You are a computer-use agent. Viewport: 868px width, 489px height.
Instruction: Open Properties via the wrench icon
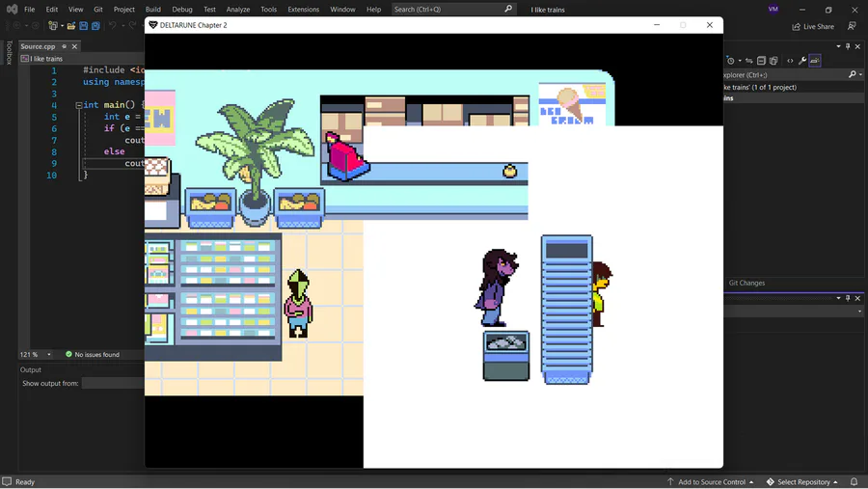(802, 61)
